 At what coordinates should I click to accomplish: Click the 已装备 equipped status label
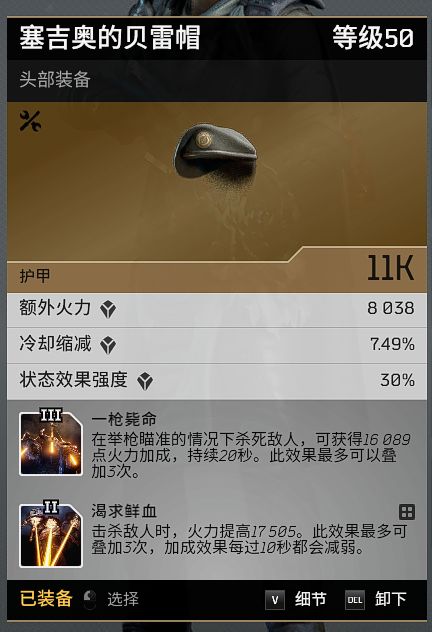point(46,599)
